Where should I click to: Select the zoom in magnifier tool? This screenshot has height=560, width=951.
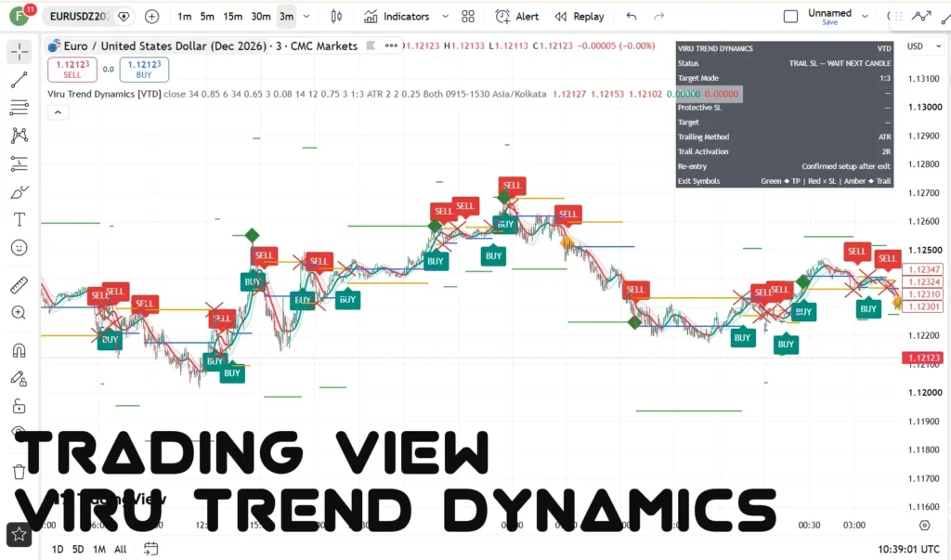pyautogui.click(x=20, y=312)
